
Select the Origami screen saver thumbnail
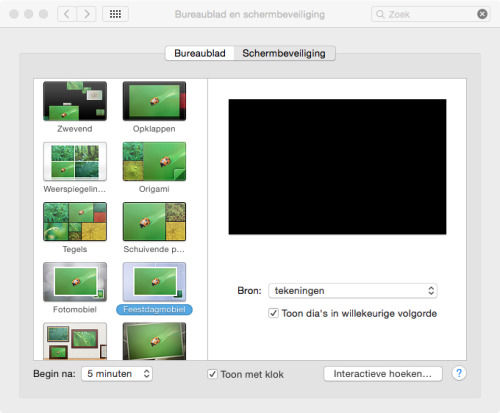(154, 161)
